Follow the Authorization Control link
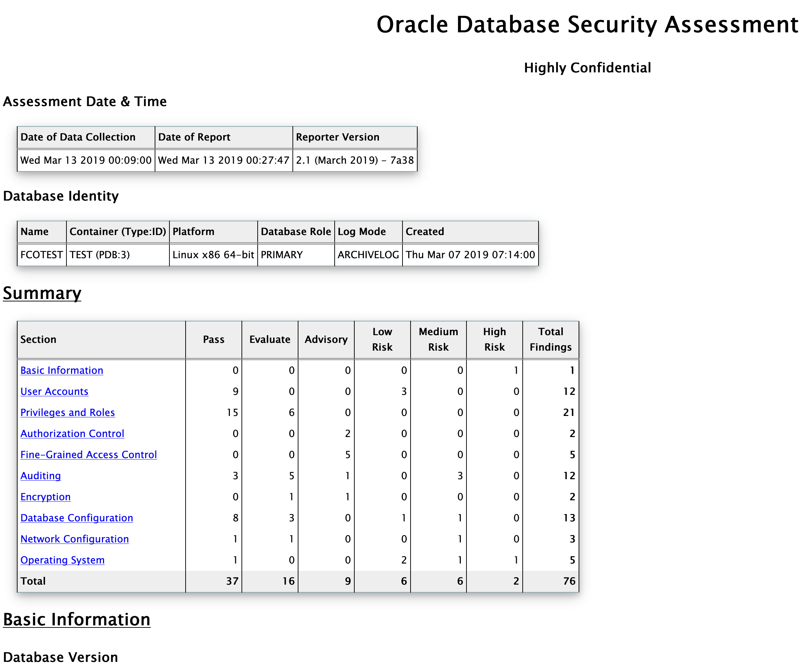Image resolution: width=812 pixels, height=664 pixels. pos(72,434)
